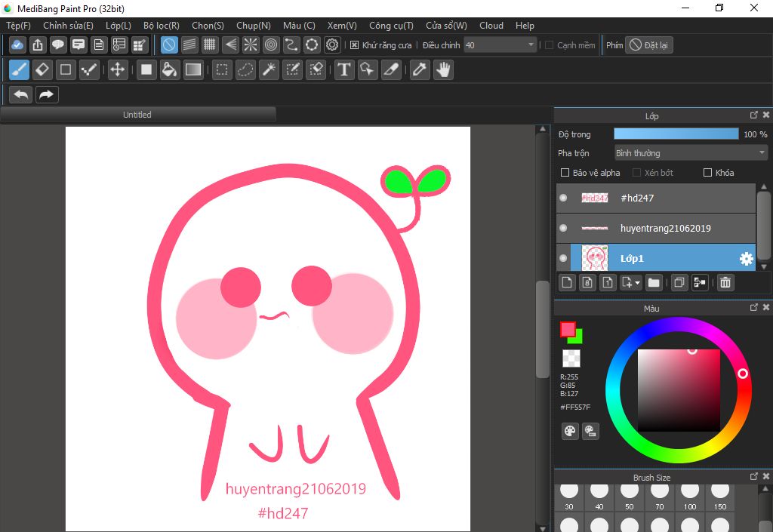This screenshot has width=773, height=532.
Task: Click the Đặt lại reset button
Action: (649, 45)
